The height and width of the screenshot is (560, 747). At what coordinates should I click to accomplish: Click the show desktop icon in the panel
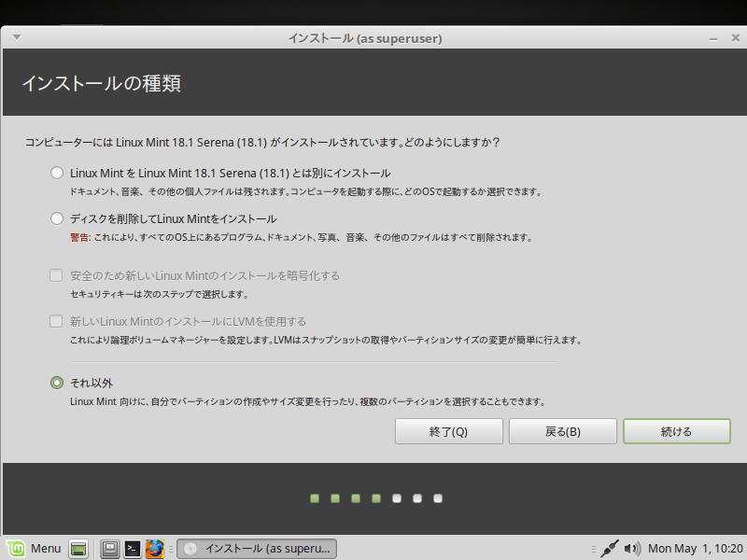78,549
